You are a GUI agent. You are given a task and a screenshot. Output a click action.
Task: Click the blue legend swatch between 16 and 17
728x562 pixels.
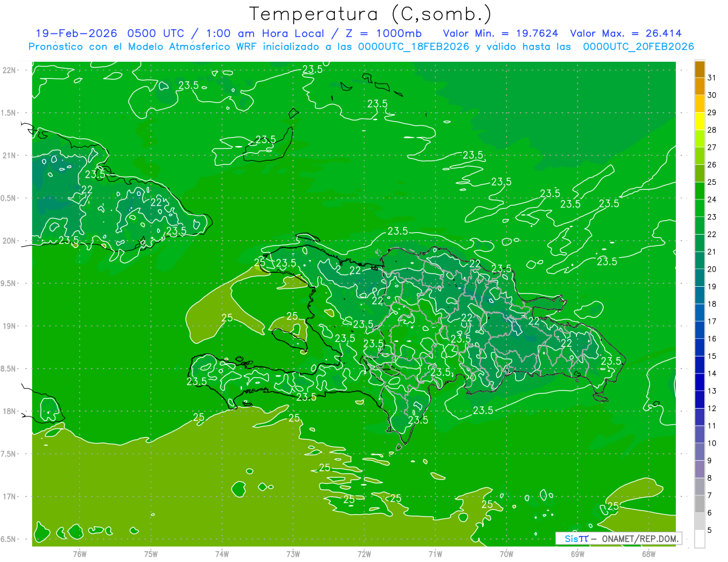tap(699, 330)
